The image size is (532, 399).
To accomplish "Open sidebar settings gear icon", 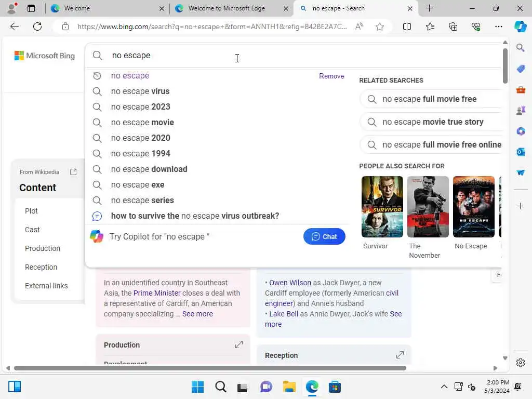I will click(x=521, y=363).
